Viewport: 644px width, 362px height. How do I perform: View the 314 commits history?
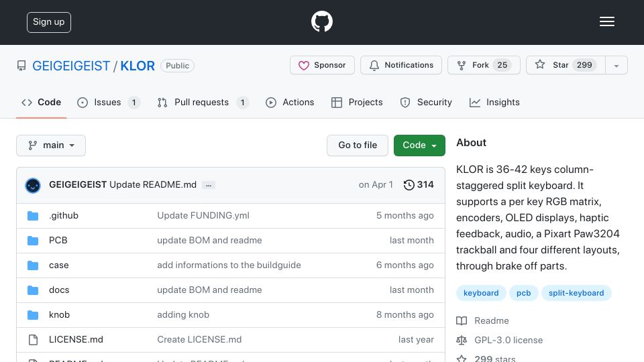pos(418,185)
